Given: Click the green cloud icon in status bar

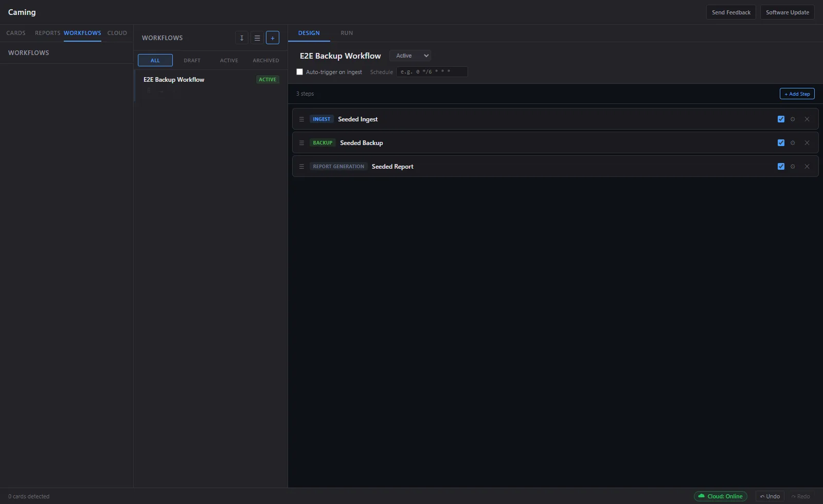Looking at the screenshot, I should (702, 496).
